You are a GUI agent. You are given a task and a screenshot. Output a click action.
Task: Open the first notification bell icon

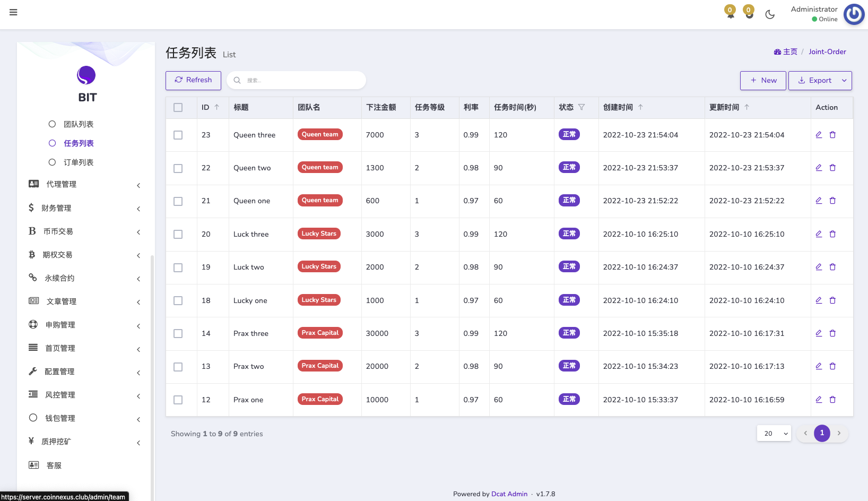click(731, 12)
